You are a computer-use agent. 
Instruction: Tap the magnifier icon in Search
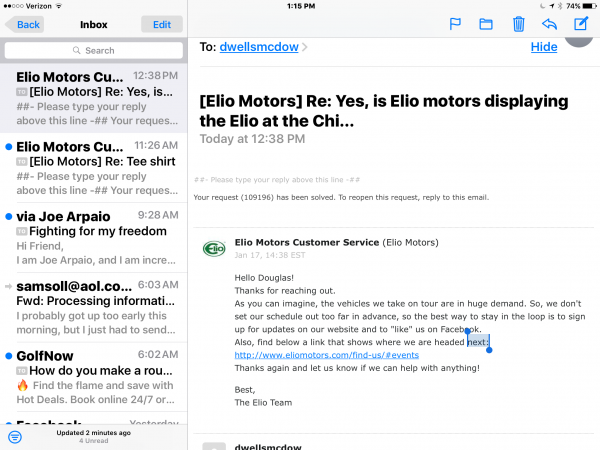(x=77, y=50)
